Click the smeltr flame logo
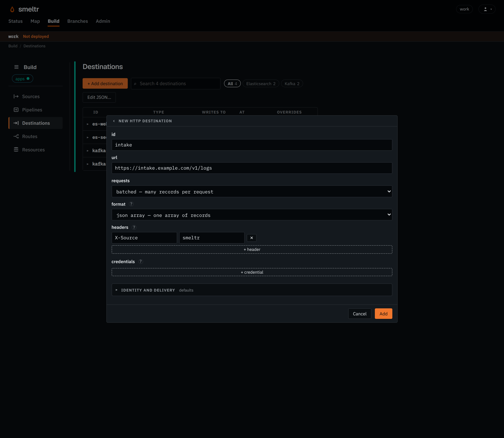504x438 pixels. pyautogui.click(x=12, y=9)
